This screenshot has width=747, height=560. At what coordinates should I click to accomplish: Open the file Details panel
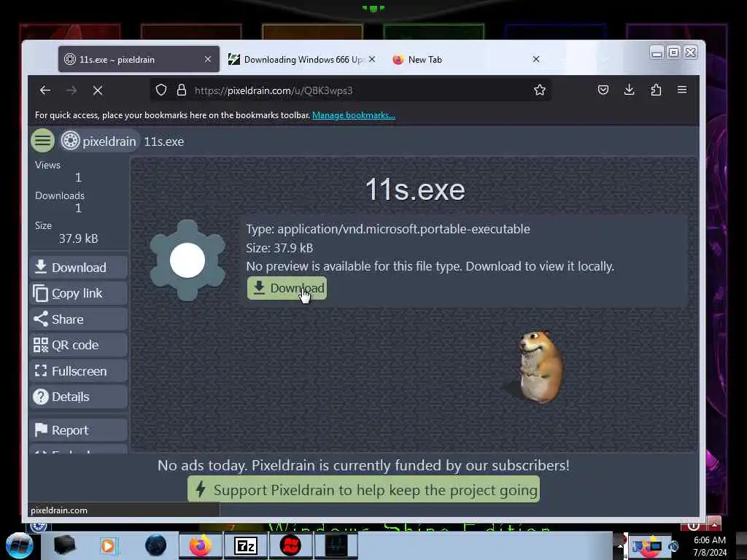tap(79, 397)
